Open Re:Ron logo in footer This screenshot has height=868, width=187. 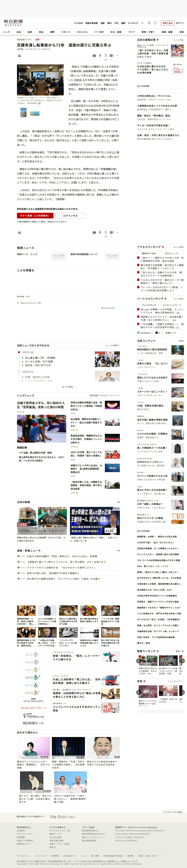(63, 817)
